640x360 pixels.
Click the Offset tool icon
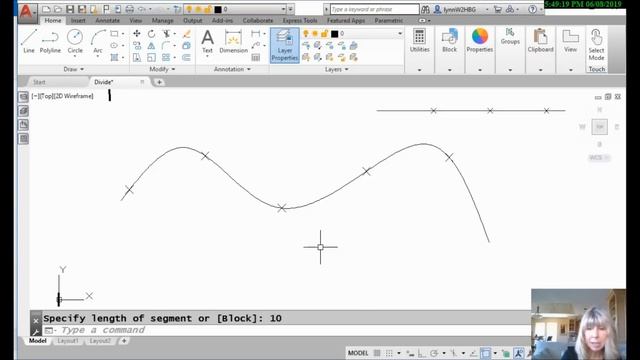pyautogui.click(x=187, y=57)
